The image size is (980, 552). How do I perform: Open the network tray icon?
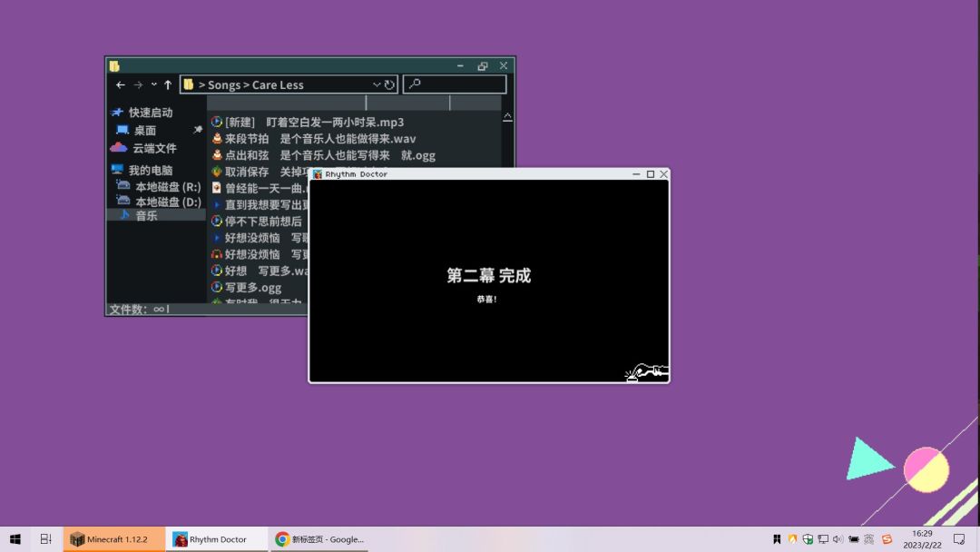coord(823,539)
